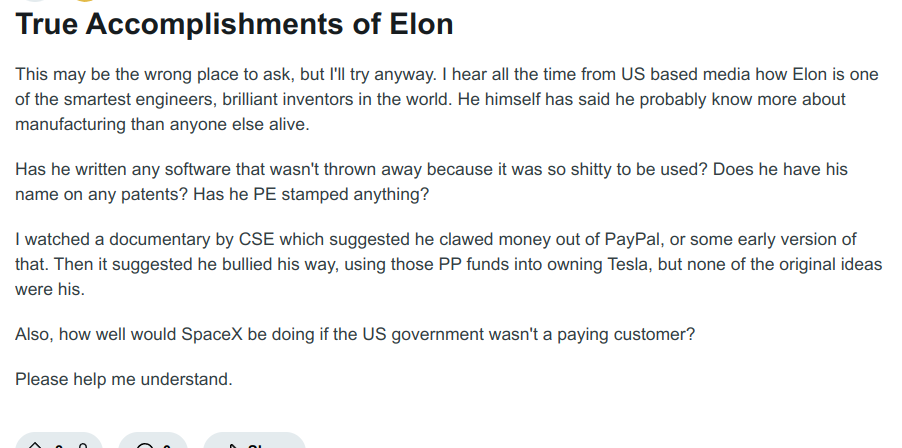Screen dimensions: 902x448
Task: Downvote the post with the down arrow
Action: (x=83, y=446)
